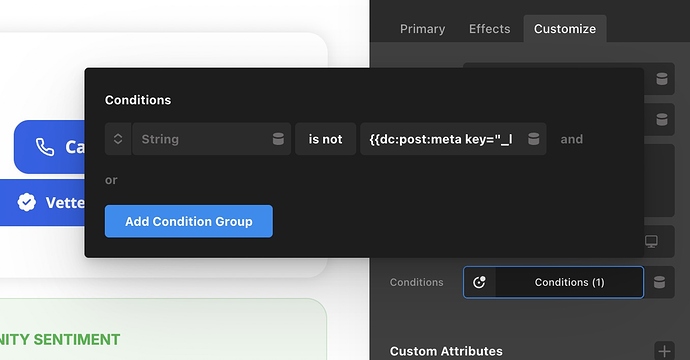Click the dc:post:meta value field
Image resolution: width=690 pixels, height=360 pixels.
(x=453, y=139)
